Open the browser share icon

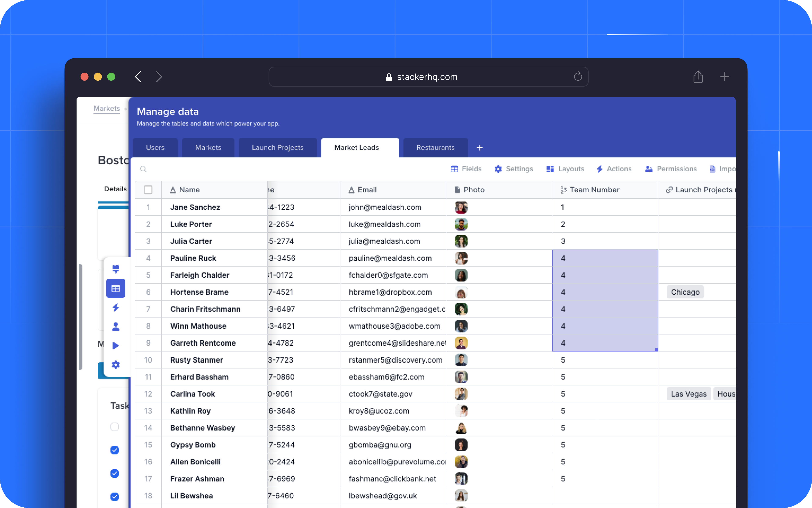[x=698, y=77]
